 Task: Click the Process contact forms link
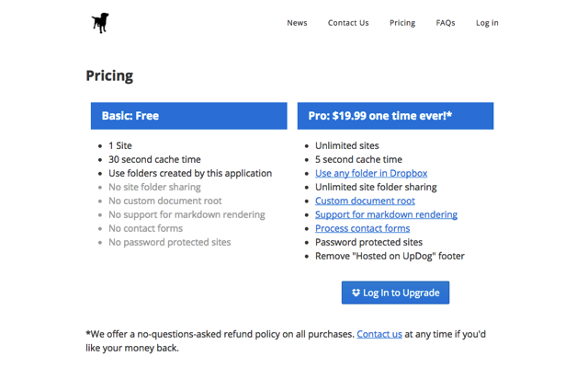pos(362,228)
